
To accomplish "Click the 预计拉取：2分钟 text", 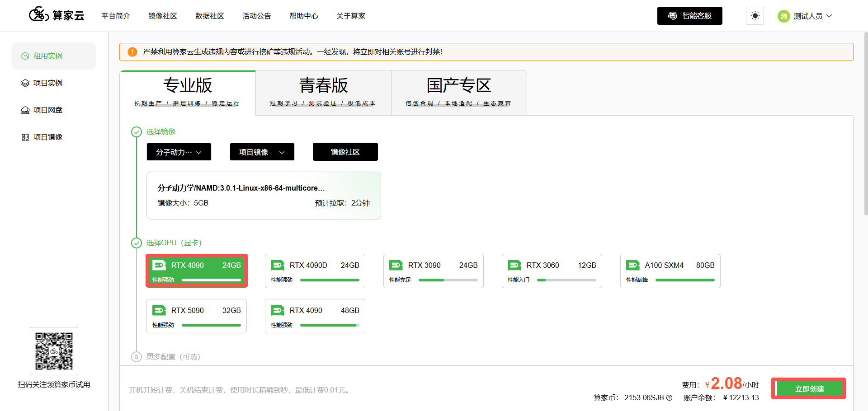I will (342, 203).
